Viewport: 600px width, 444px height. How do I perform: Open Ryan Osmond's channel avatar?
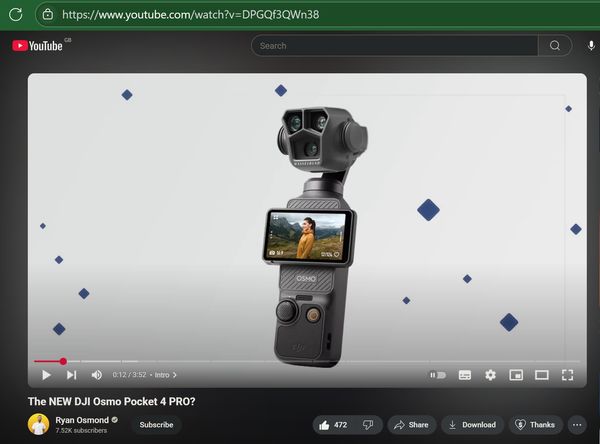click(x=39, y=424)
